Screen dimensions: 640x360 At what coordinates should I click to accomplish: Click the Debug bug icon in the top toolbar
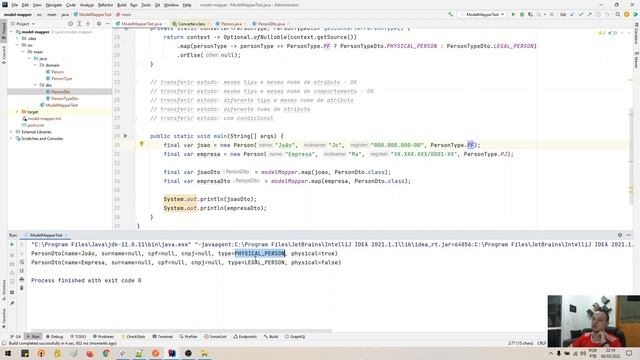pos(522,14)
